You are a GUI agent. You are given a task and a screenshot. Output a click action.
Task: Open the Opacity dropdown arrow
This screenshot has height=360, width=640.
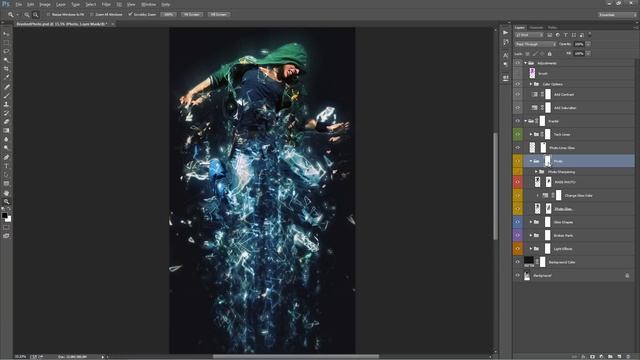[x=589, y=44]
